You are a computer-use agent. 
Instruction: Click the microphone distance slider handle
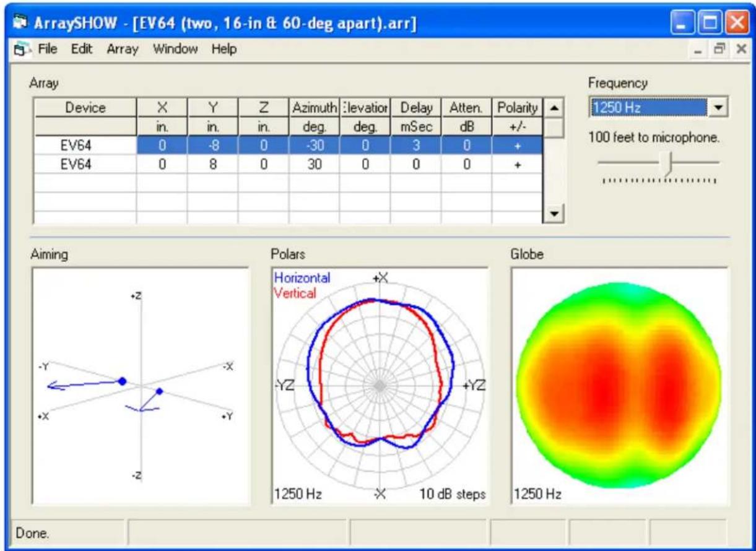(666, 163)
